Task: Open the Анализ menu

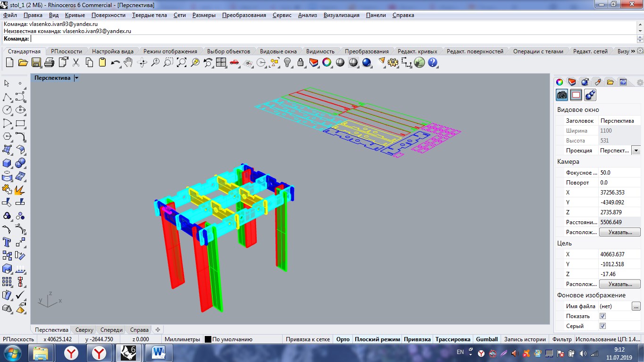Action: pos(308,15)
